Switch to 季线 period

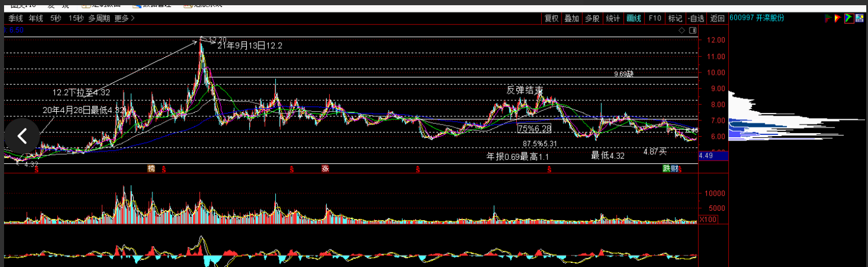tap(16, 18)
